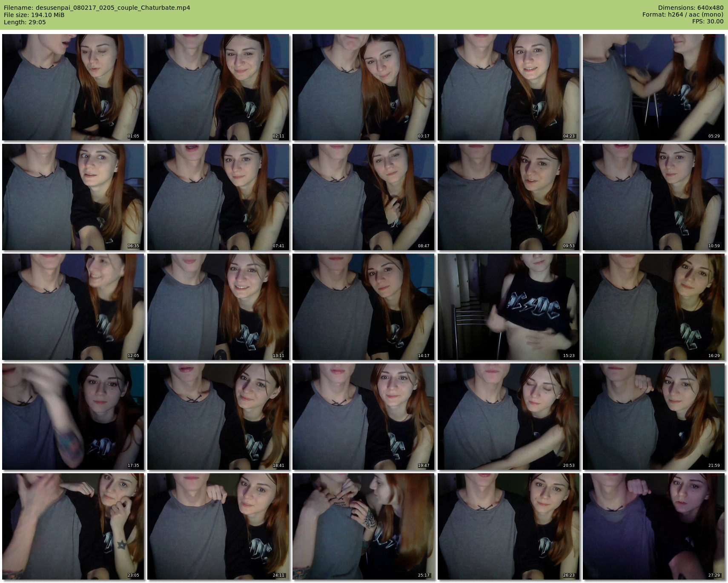
Task: Click the thumbnail timestamped 14:17
Action: pyautogui.click(x=363, y=307)
